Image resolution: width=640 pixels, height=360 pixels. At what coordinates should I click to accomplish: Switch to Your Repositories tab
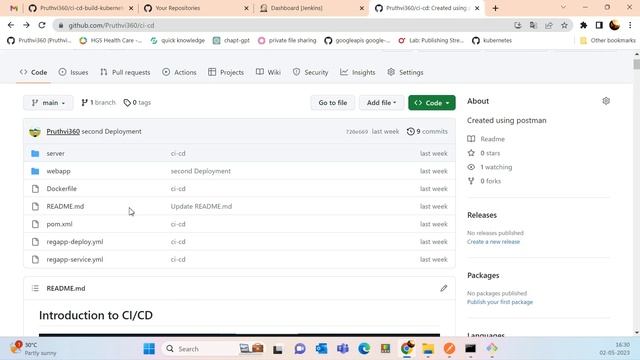click(196, 8)
